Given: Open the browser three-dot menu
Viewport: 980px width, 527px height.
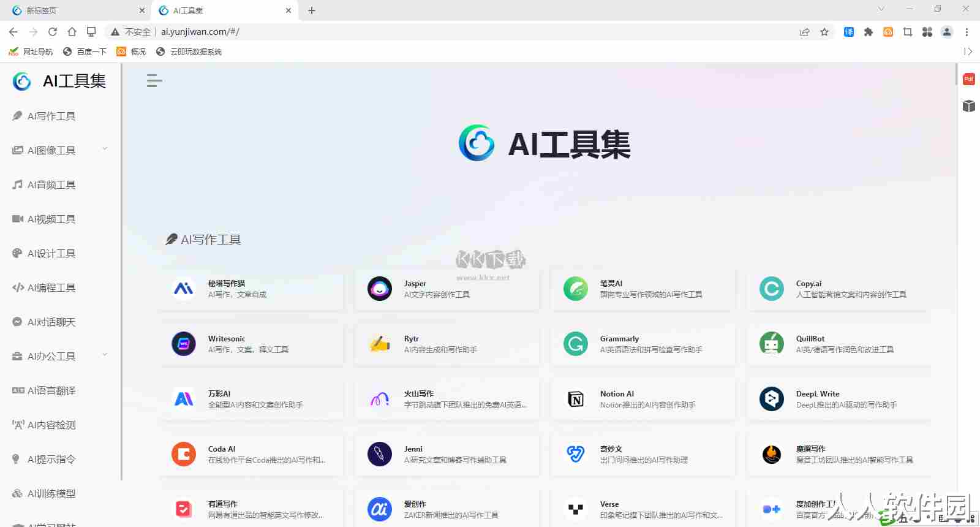Looking at the screenshot, I should tap(967, 32).
